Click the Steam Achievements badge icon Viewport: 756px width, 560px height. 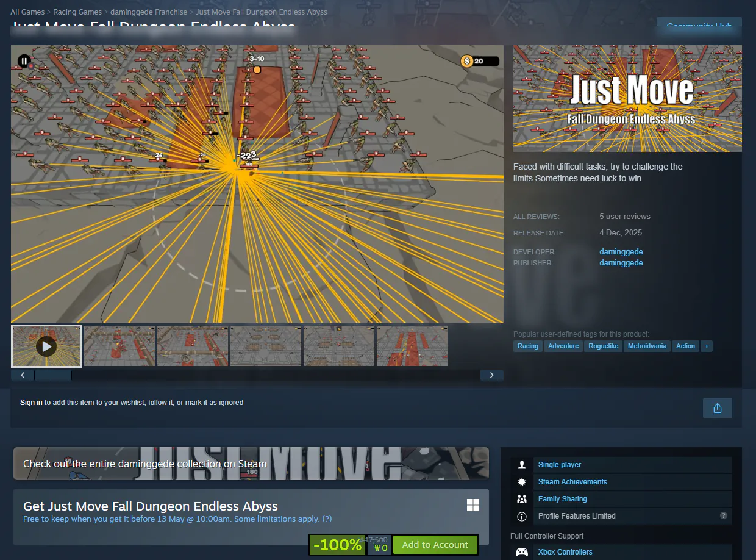[x=521, y=482]
